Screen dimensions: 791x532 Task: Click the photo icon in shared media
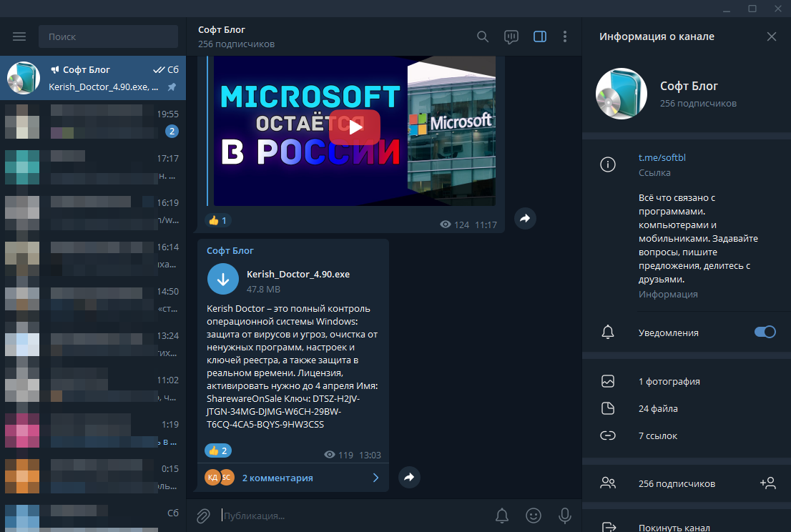pos(608,381)
